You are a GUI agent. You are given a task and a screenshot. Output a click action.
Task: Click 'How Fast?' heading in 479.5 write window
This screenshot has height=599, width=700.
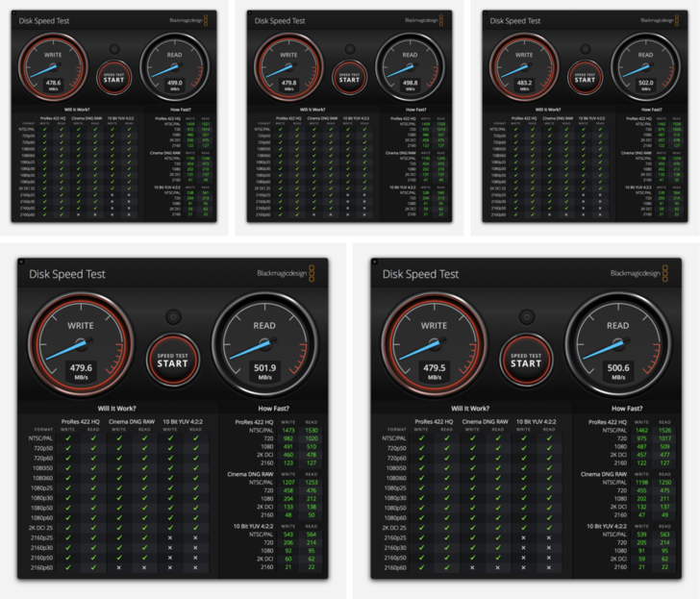(x=627, y=408)
